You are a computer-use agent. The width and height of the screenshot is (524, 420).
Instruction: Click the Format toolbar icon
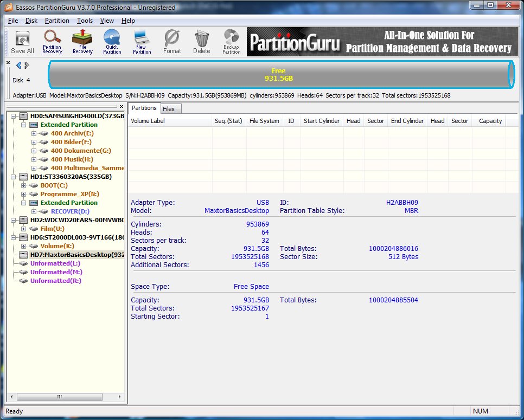pos(172,42)
